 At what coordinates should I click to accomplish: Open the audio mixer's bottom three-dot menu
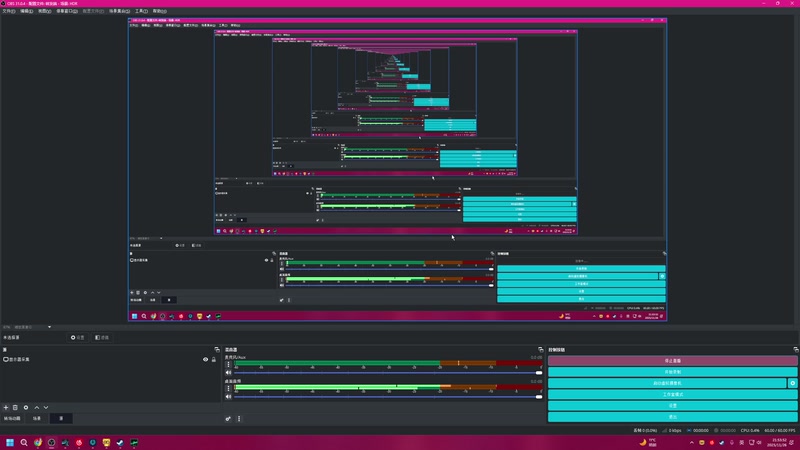(239, 419)
